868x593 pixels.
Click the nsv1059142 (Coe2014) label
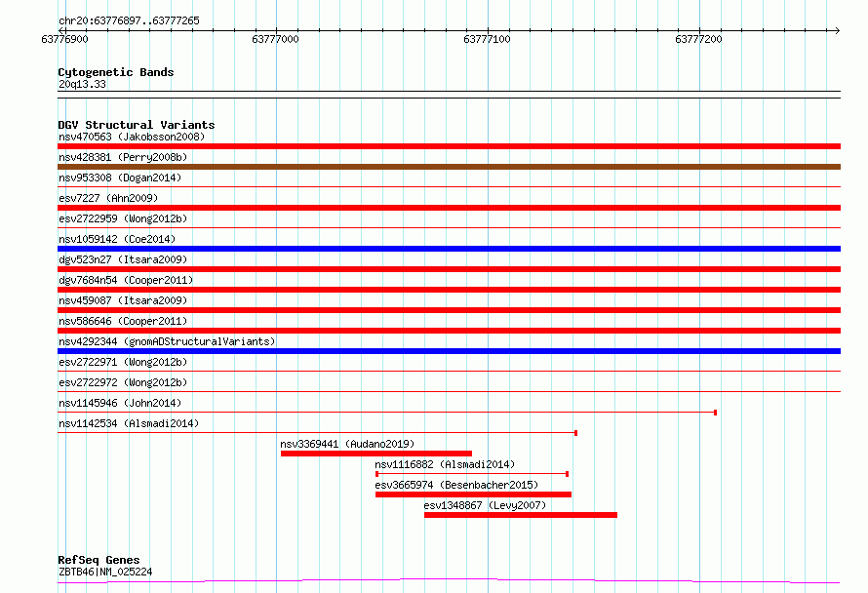117,239
